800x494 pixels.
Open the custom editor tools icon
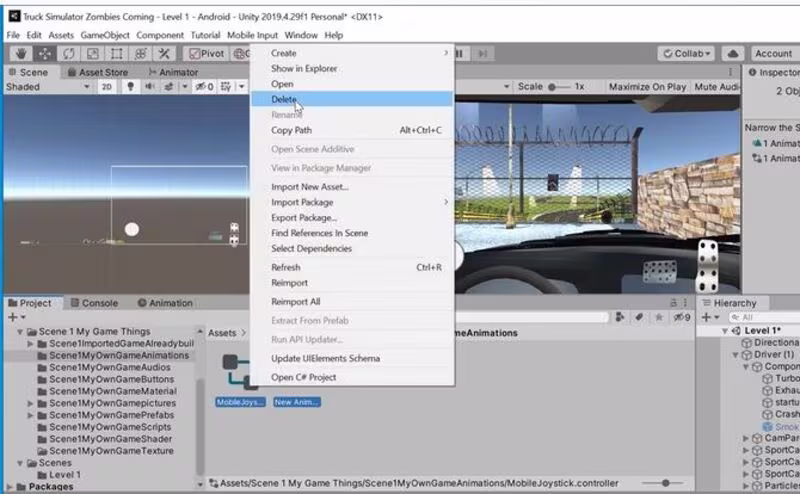point(164,54)
